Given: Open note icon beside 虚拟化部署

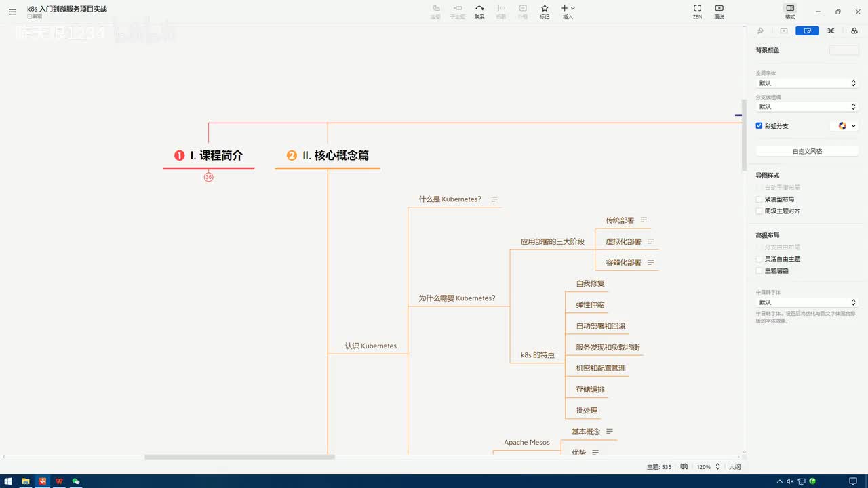Looking at the screenshot, I should point(650,241).
